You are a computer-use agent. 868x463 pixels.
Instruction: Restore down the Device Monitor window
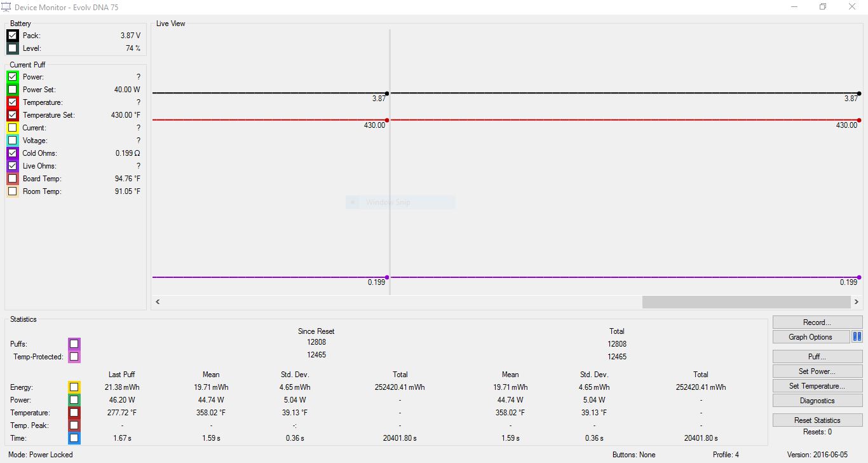pyautogui.click(x=823, y=7)
